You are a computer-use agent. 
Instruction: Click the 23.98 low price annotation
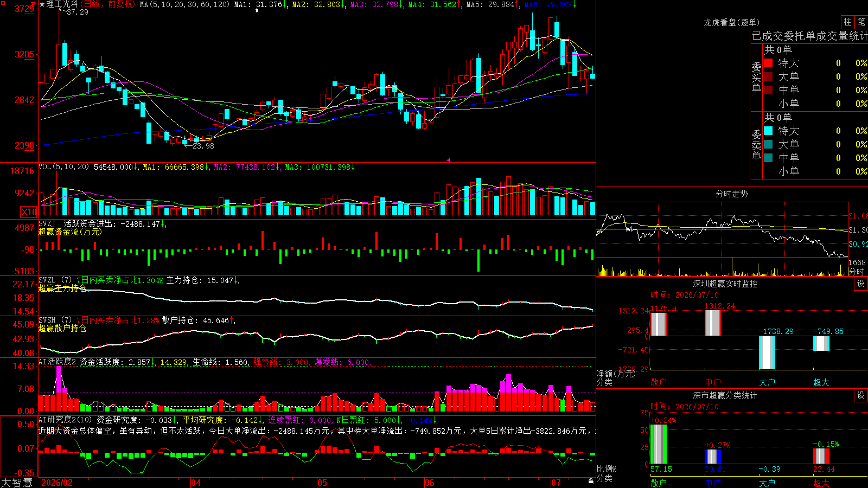tap(203, 146)
